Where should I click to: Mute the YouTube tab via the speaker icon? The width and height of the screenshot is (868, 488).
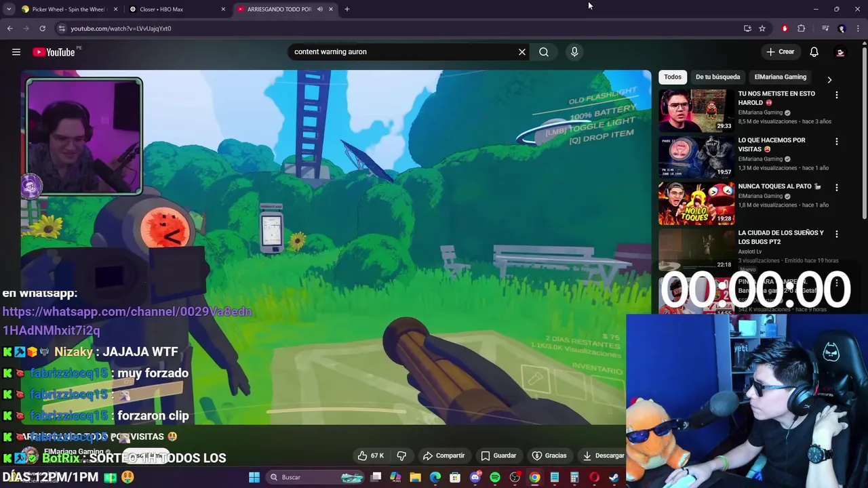[319, 9]
